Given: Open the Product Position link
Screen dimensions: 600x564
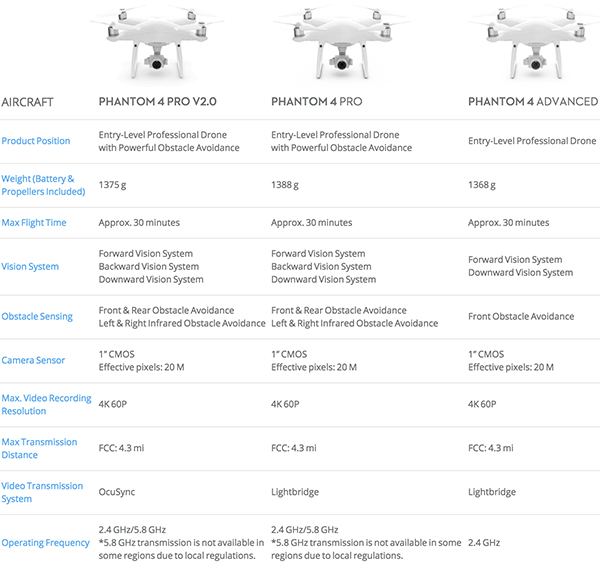Looking at the screenshot, I should (36, 141).
